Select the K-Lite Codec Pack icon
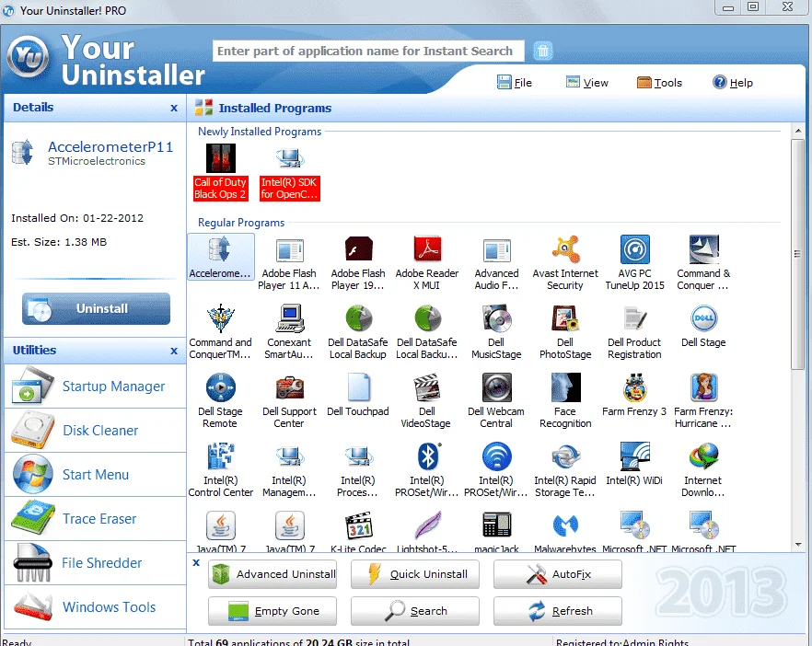 tap(358, 531)
